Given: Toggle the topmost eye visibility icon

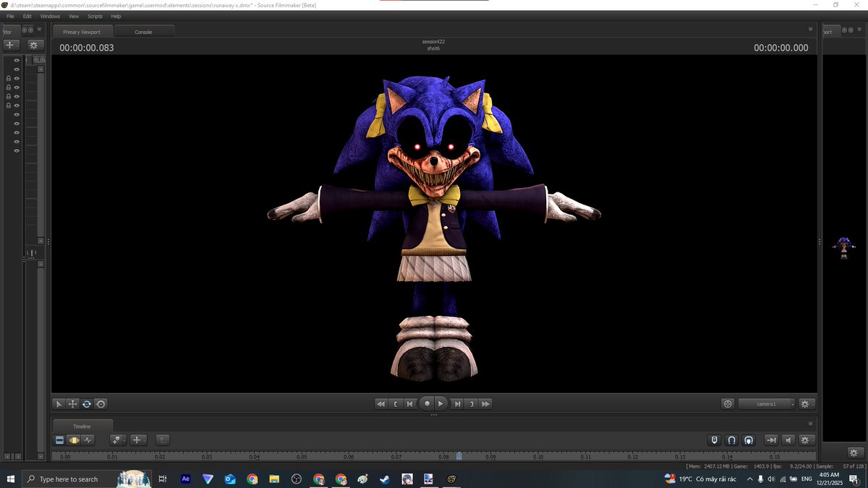Looking at the screenshot, I should coord(16,60).
